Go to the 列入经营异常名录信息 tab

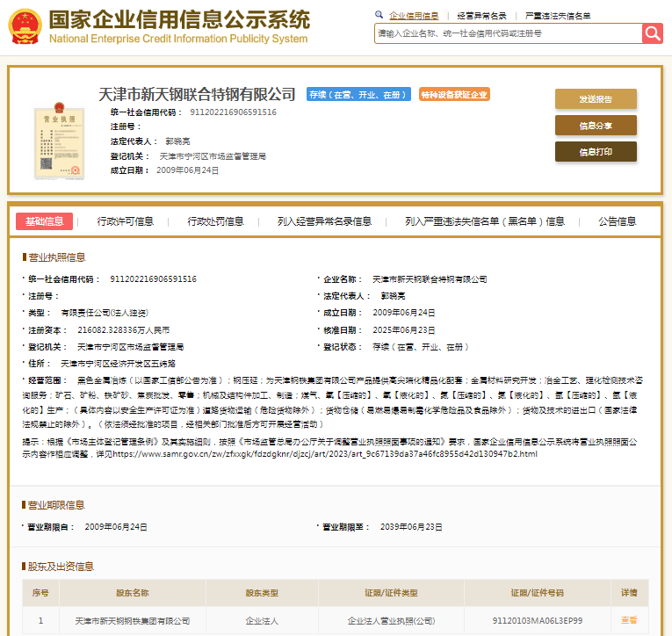(324, 221)
